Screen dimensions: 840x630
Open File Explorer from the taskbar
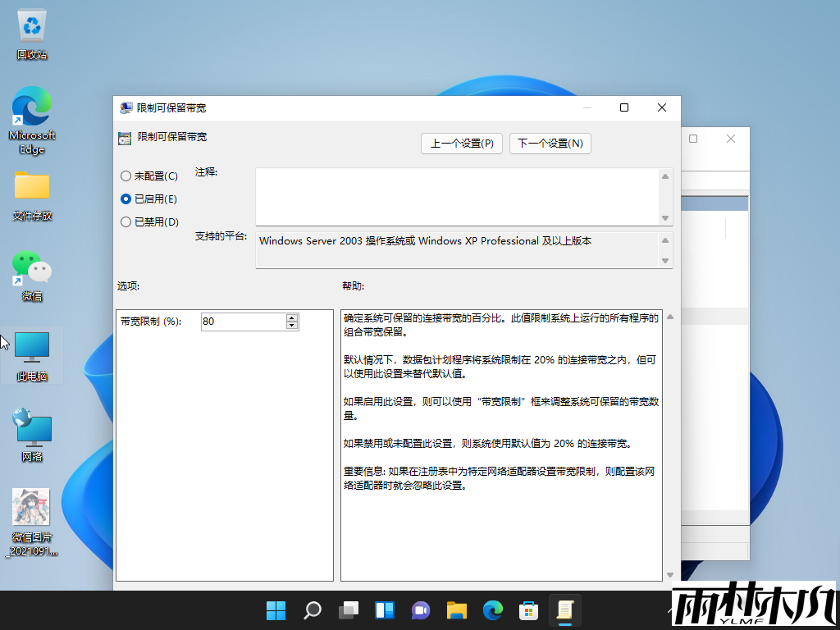click(456, 610)
